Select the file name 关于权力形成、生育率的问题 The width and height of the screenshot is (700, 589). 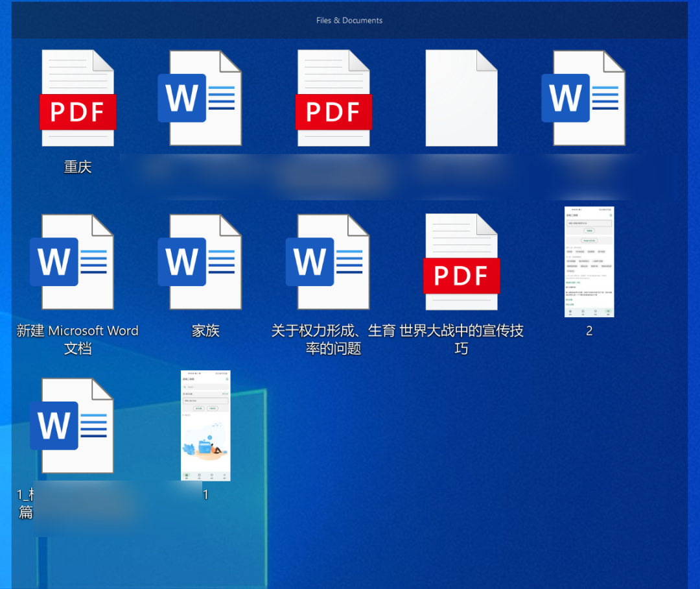pos(334,340)
